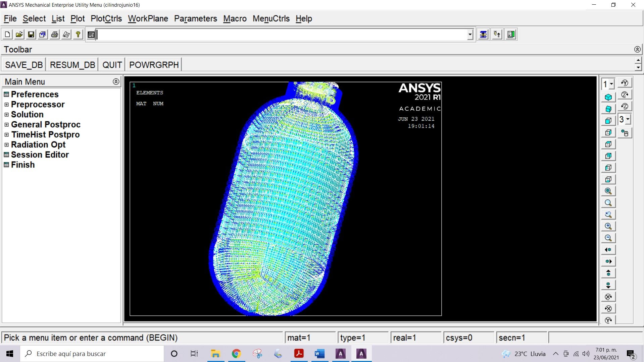
Task: Expand the Preprocessor tree node
Action: pos(6,105)
